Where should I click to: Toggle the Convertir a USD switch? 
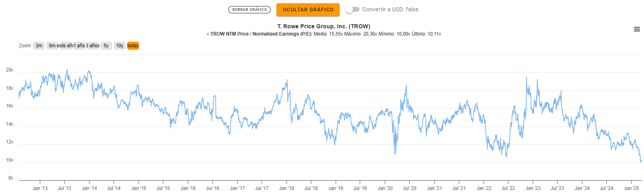pos(353,9)
